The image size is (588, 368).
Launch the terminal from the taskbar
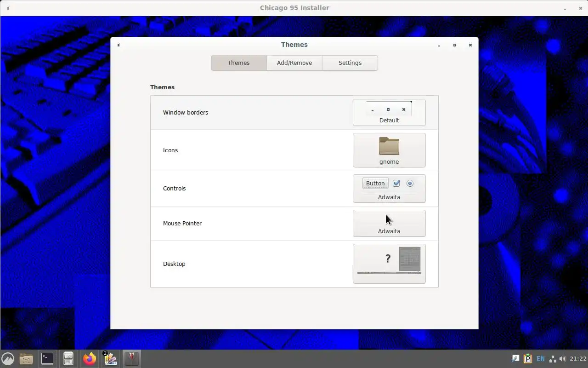pyautogui.click(x=47, y=358)
